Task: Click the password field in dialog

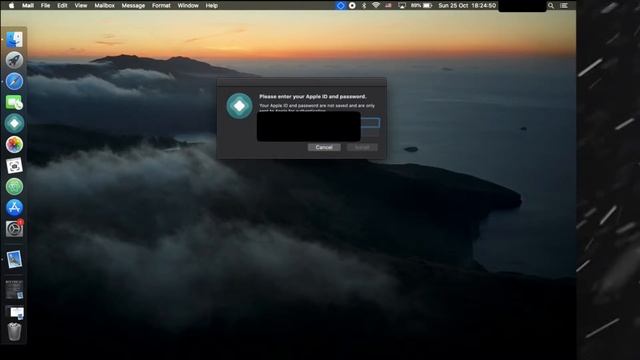Action: (x=370, y=133)
